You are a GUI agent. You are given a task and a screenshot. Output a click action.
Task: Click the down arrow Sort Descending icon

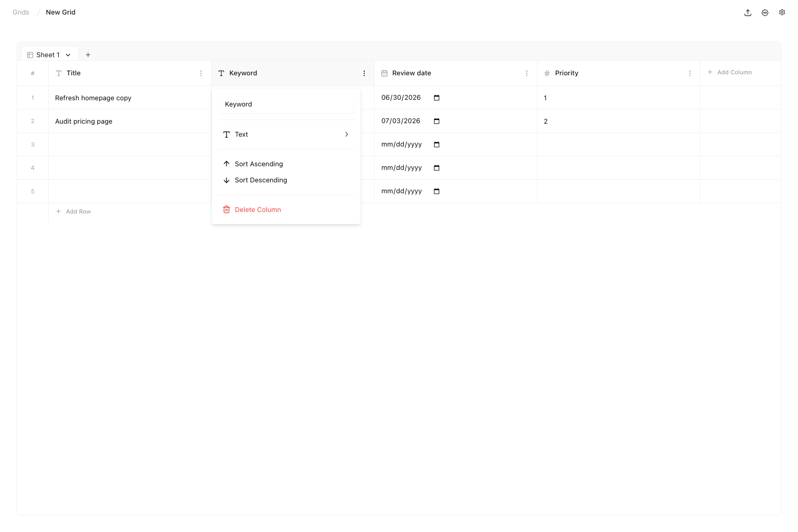point(227,180)
